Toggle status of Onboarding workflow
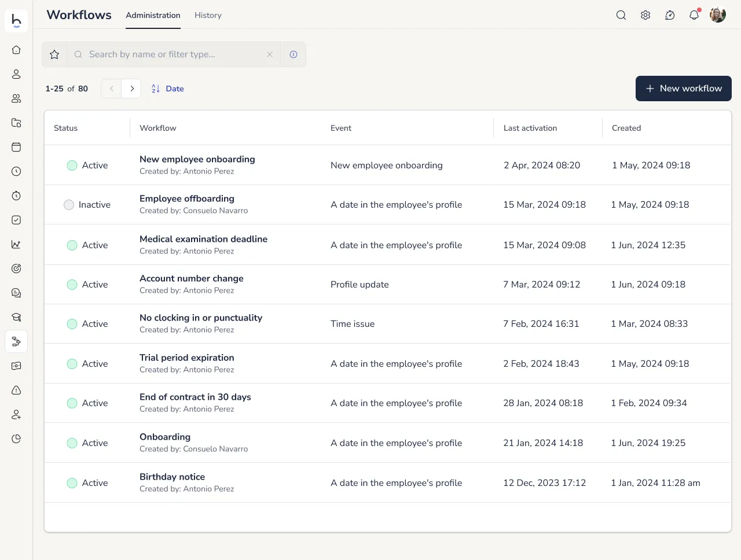This screenshot has width=741, height=560. [72, 443]
